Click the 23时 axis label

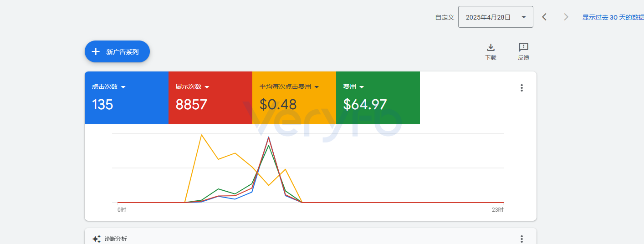coord(498,210)
